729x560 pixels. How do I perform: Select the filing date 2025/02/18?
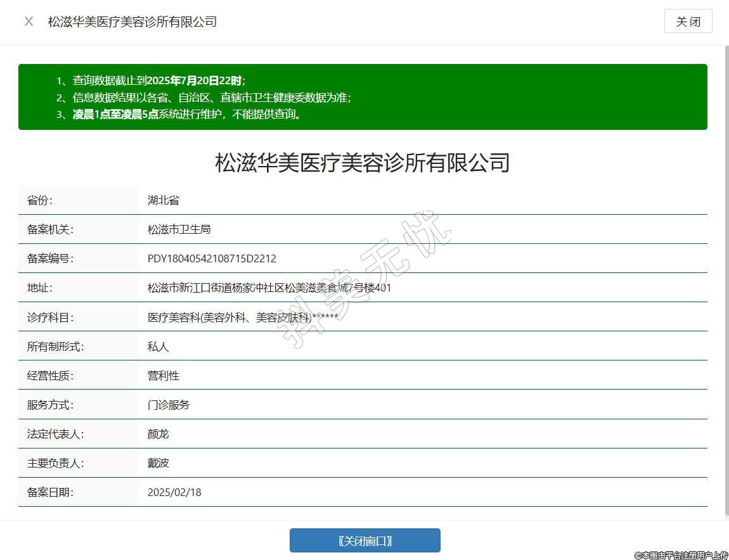click(x=174, y=492)
